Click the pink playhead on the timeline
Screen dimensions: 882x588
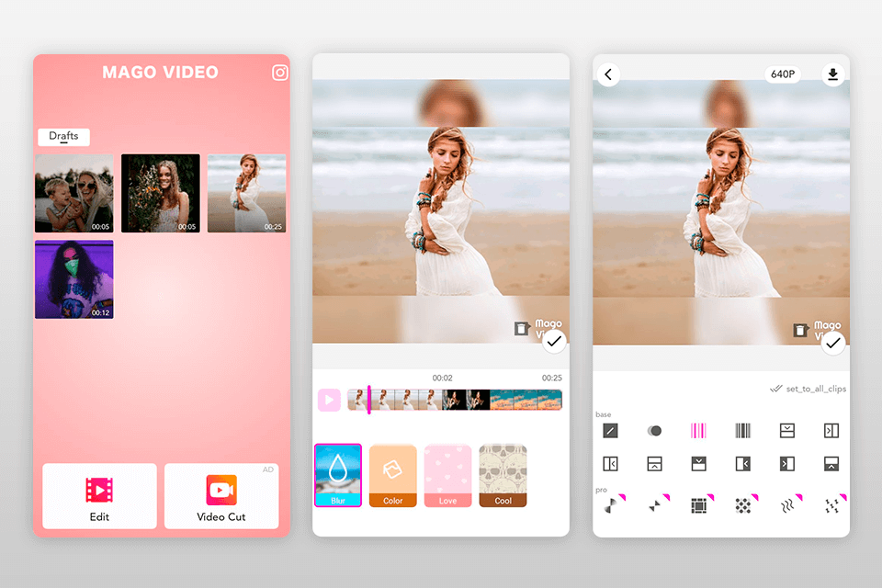(x=368, y=401)
